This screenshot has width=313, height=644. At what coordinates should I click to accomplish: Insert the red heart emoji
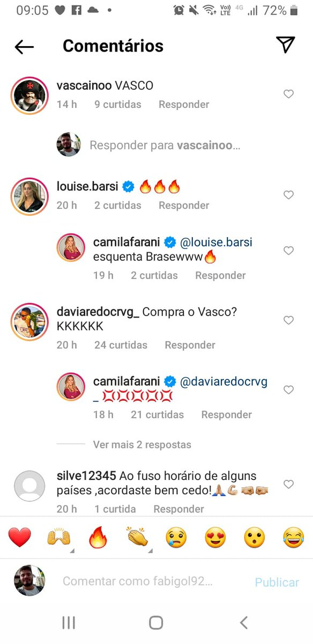pyautogui.click(x=20, y=537)
